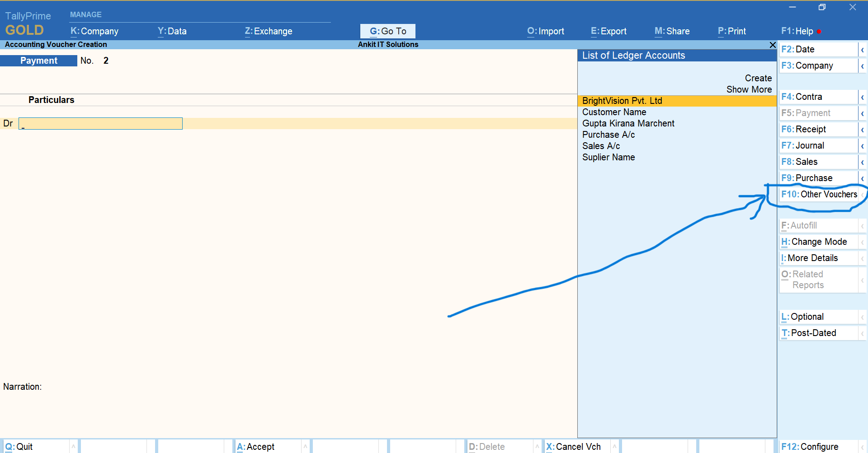Expand chevron next to F9: Purchase
The width and height of the screenshot is (868, 453).
863,178
